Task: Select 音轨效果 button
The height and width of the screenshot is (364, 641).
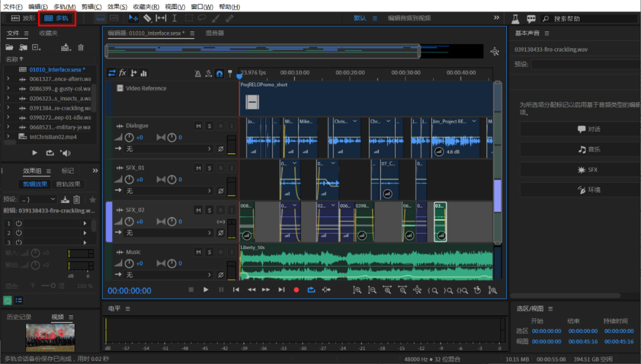Action: [x=68, y=184]
